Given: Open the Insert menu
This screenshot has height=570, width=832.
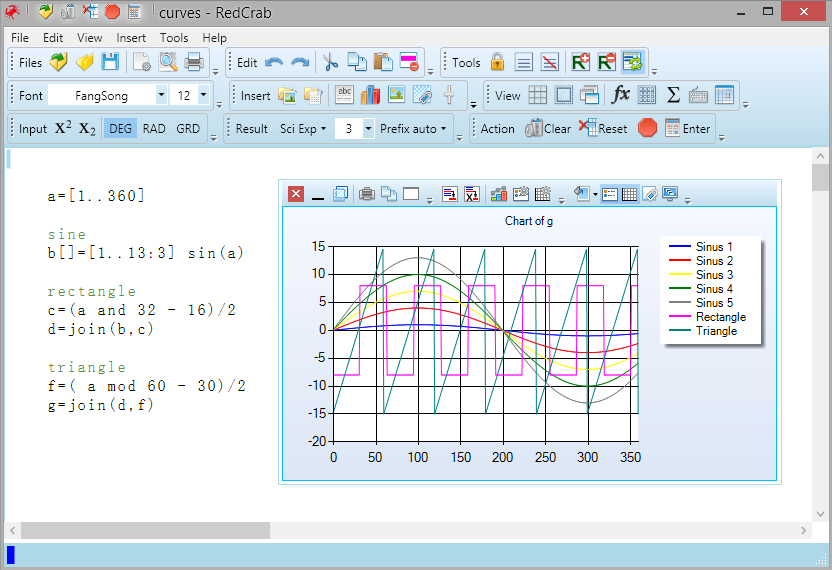Looking at the screenshot, I should pos(131,38).
